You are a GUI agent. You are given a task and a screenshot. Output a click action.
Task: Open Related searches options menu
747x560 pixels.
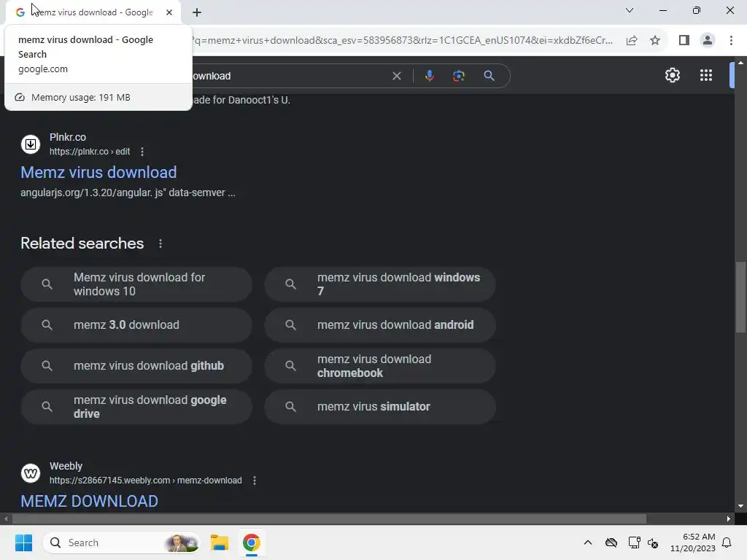[160, 244]
